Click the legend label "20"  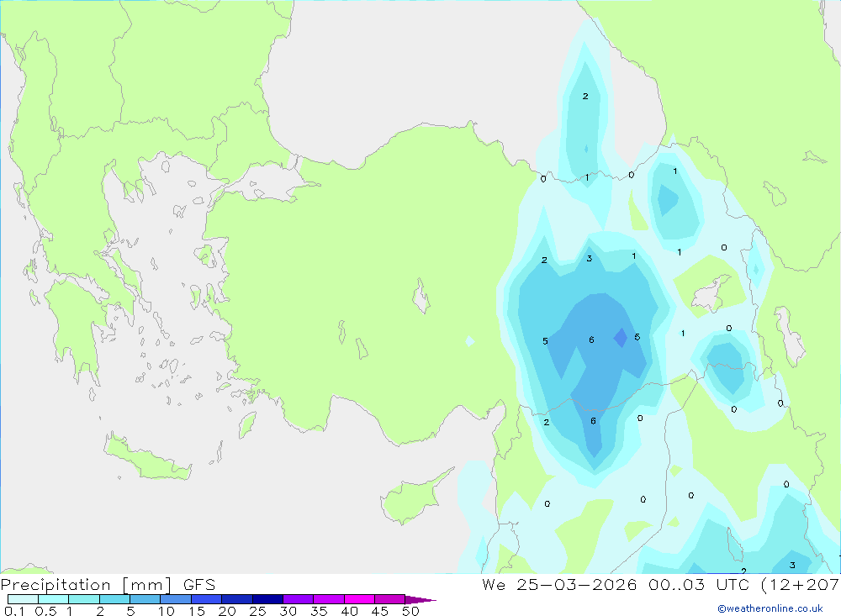point(227,611)
